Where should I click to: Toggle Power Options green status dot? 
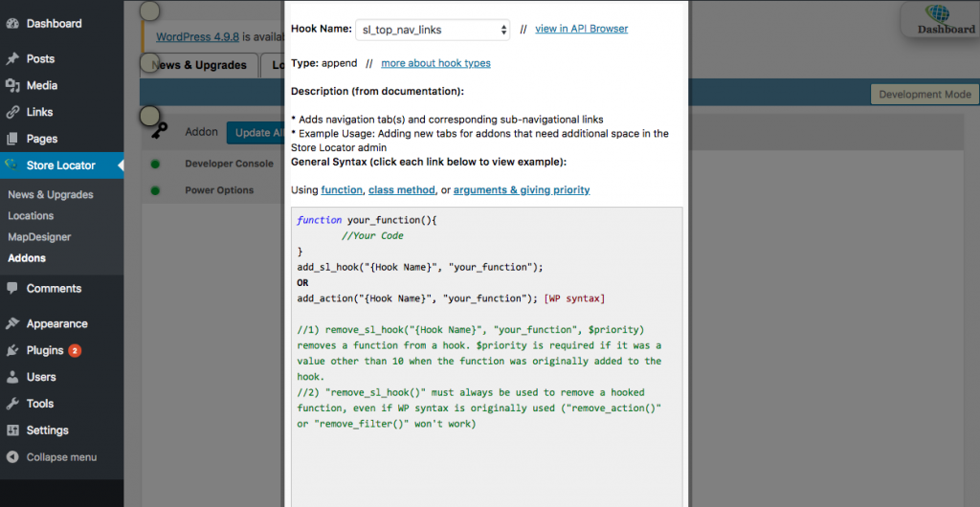[155, 190]
